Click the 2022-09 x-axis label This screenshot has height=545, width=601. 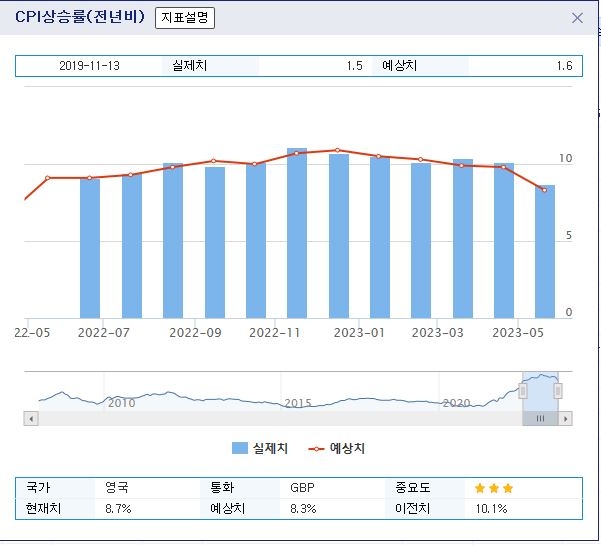pos(195,333)
